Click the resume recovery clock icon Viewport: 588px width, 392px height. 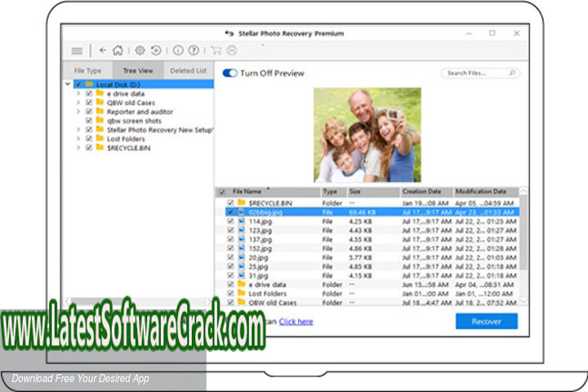click(156, 51)
